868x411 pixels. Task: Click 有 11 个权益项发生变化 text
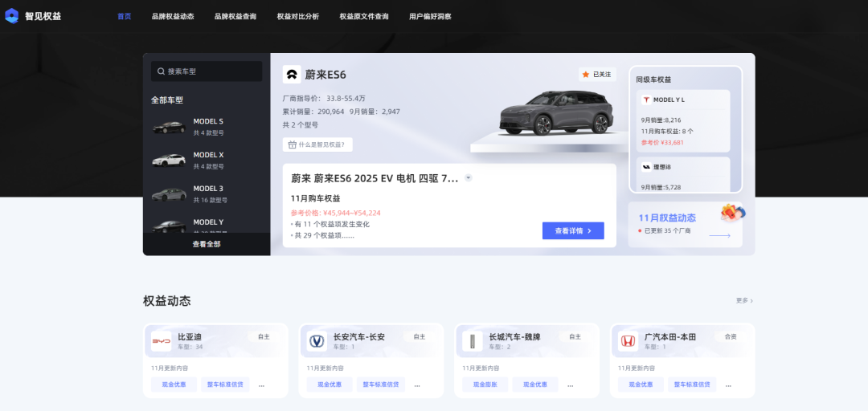(x=330, y=224)
